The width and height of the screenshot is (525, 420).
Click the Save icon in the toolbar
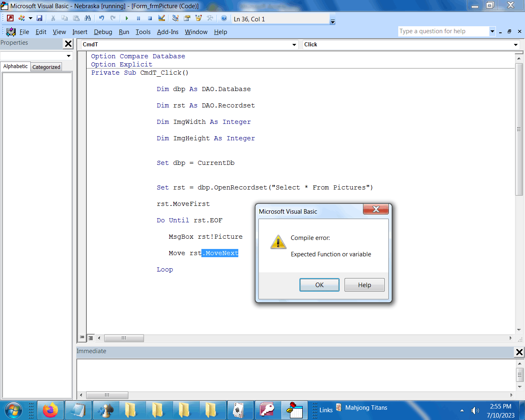39,18
